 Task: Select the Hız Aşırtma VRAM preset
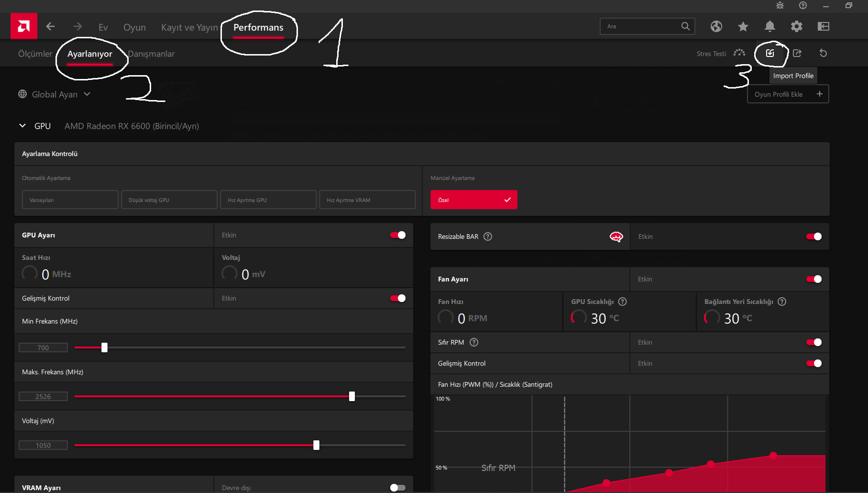click(367, 200)
